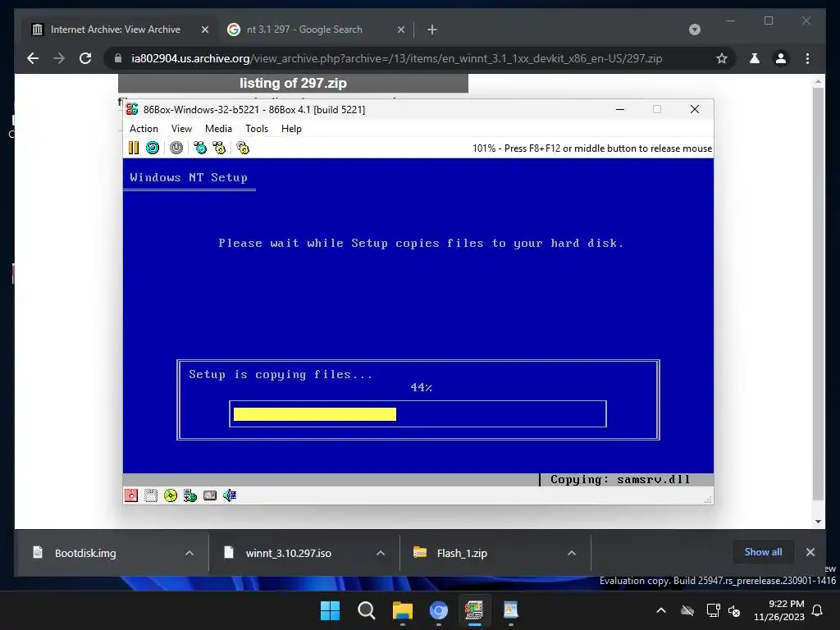
Task: Click the Chrome back arrow
Action: (33, 58)
